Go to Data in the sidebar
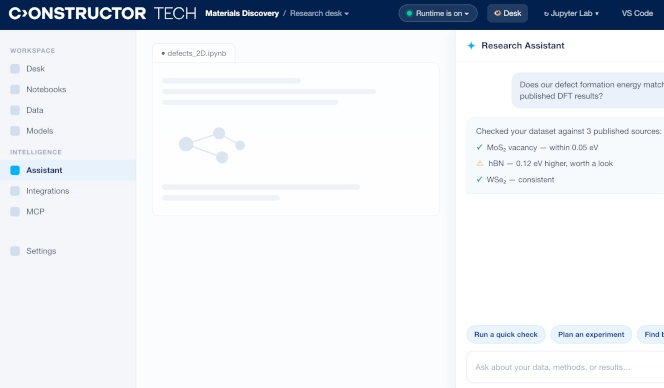This screenshot has height=388, width=664. pyautogui.click(x=68, y=110)
